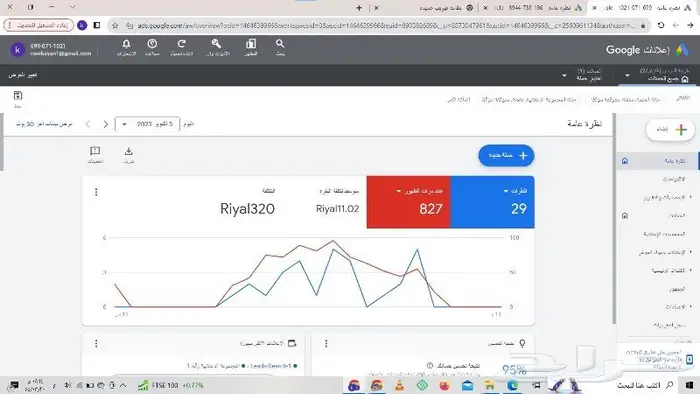
Task: Expand the clicks metric dropdown on the blue tile
Action: tap(506, 191)
